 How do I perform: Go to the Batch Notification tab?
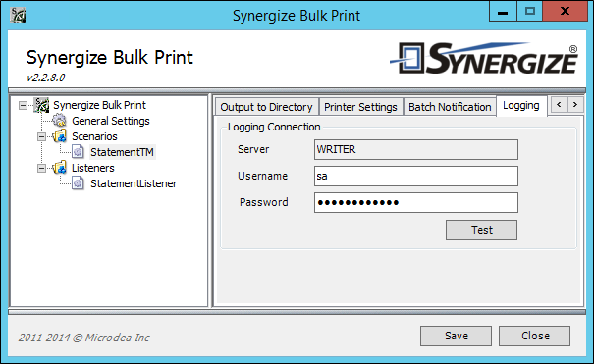pos(450,107)
